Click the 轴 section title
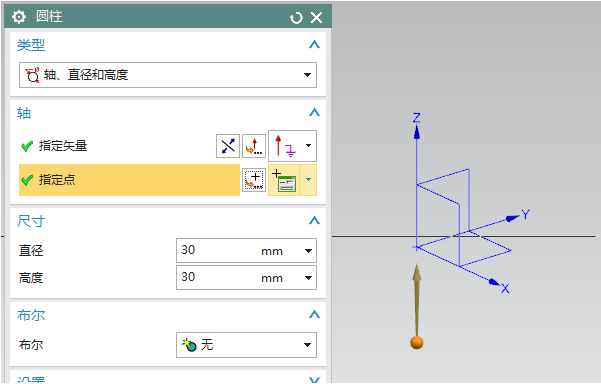The height and width of the screenshot is (384, 601). [x=24, y=113]
